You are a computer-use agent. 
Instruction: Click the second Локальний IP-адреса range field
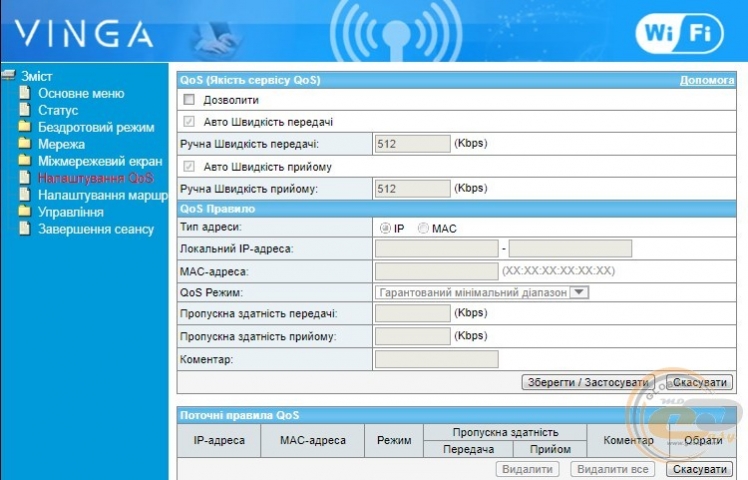coord(570,249)
